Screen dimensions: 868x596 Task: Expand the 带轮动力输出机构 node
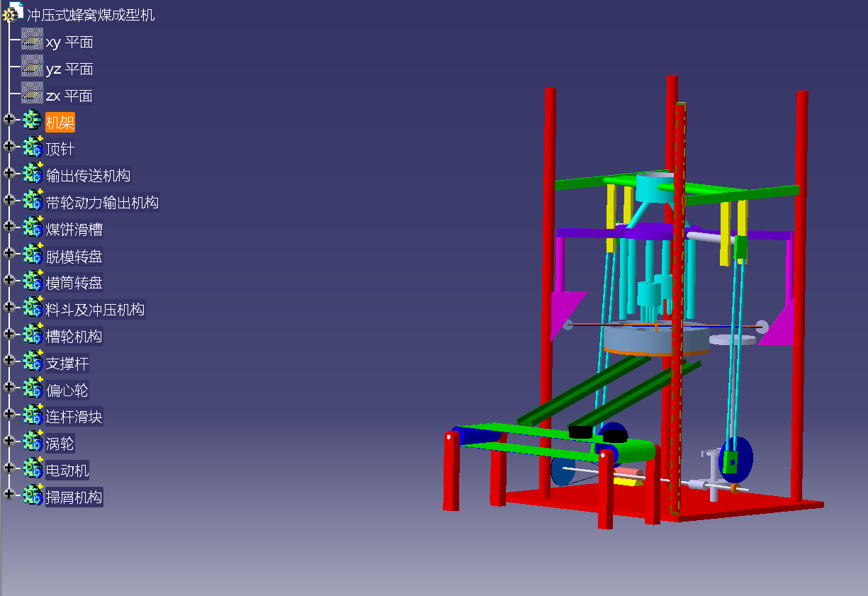[9, 199]
